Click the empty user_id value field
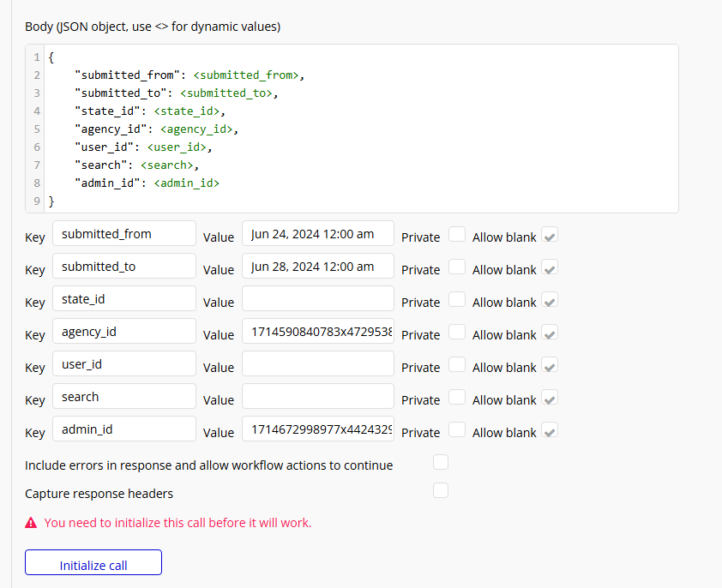 [318, 363]
